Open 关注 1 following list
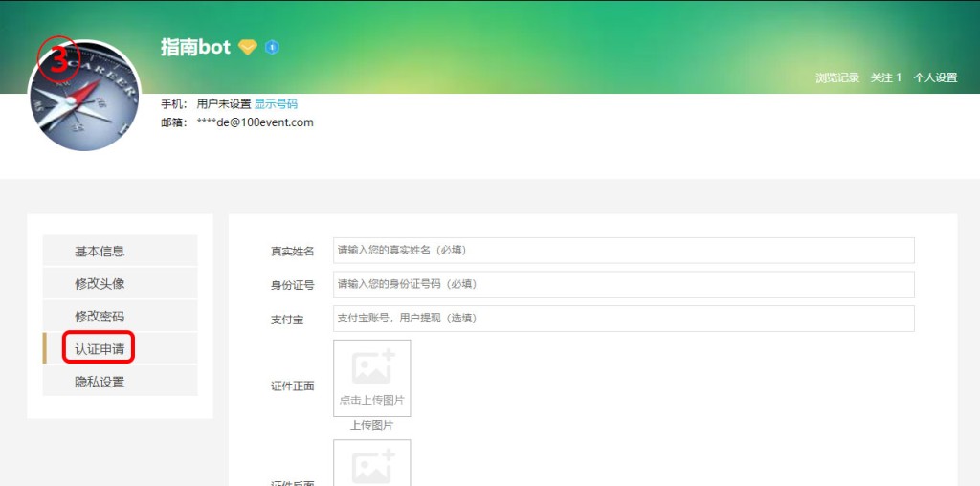Viewport: 980px width, 486px height. tap(886, 77)
